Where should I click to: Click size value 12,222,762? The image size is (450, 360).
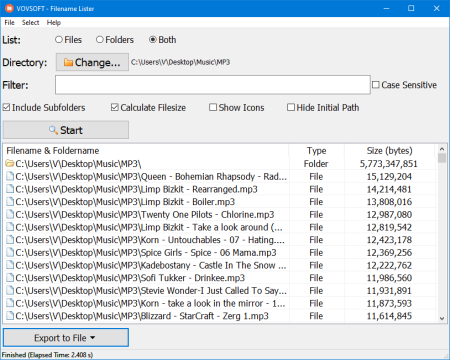coord(389,265)
